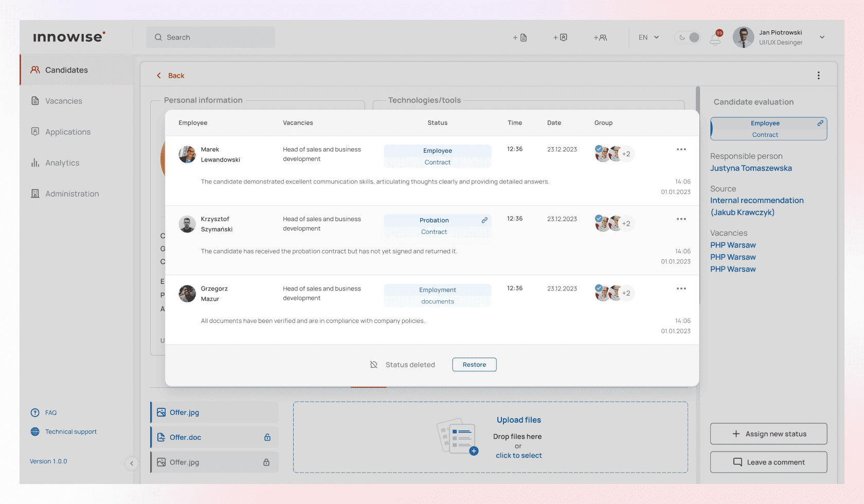Click the Employee Contract evaluation card
The width and height of the screenshot is (864, 504).
[769, 129]
